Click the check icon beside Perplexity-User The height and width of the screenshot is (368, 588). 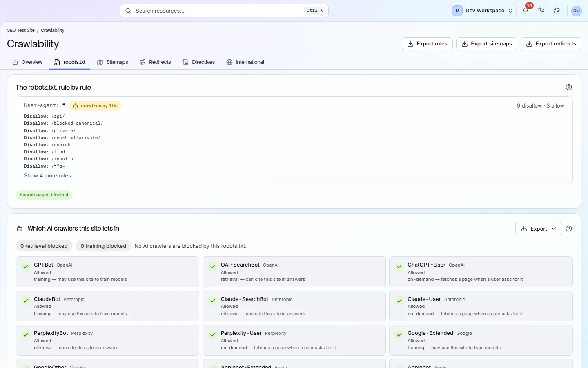point(213,335)
